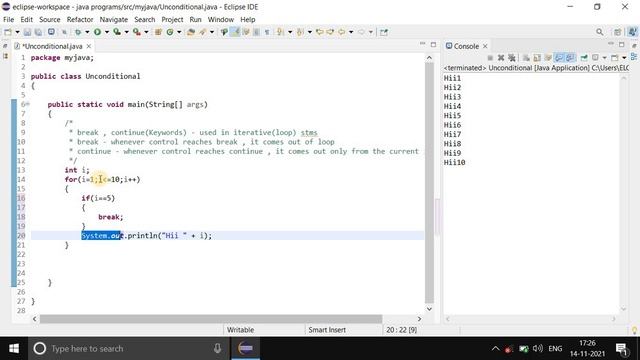This screenshot has width=640, height=360.
Task: Open the Refactor menu
Action: pos(80,19)
